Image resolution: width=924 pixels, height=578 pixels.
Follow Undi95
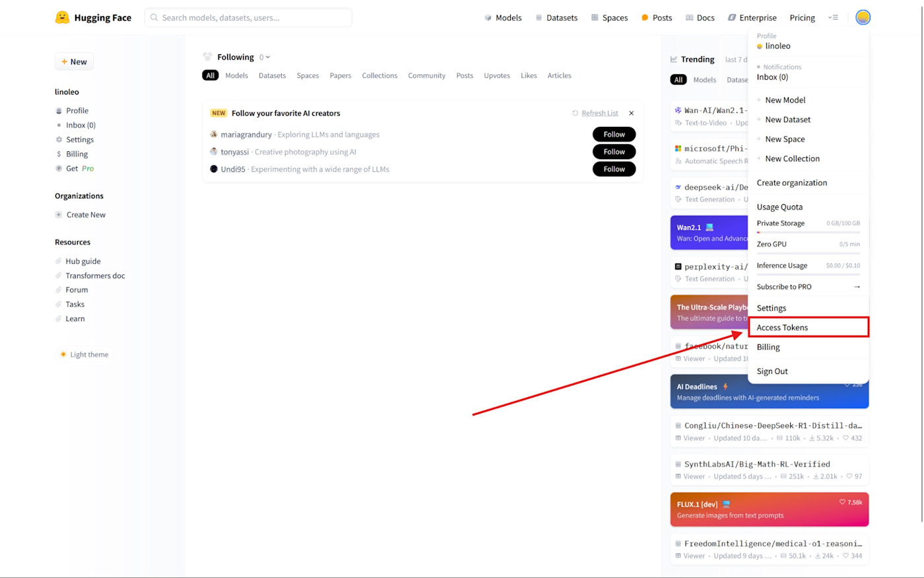pyautogui.click(x=614, y=169)
